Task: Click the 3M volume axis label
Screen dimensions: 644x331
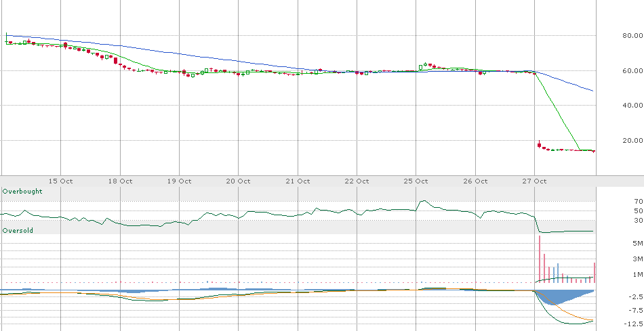Action: (637, 259)
